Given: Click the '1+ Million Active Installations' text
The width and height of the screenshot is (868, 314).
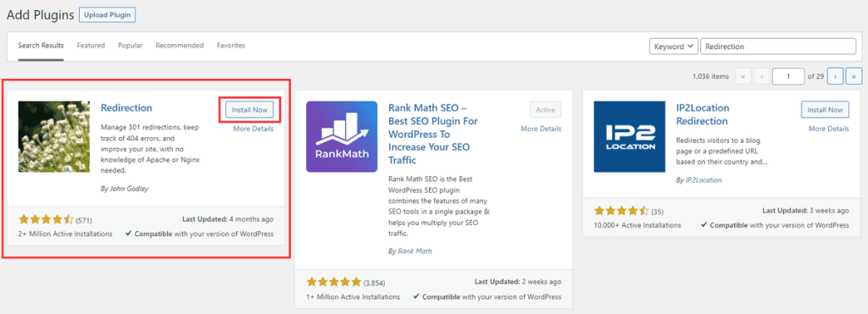Looking at the screenshot, I should point(353,297).
